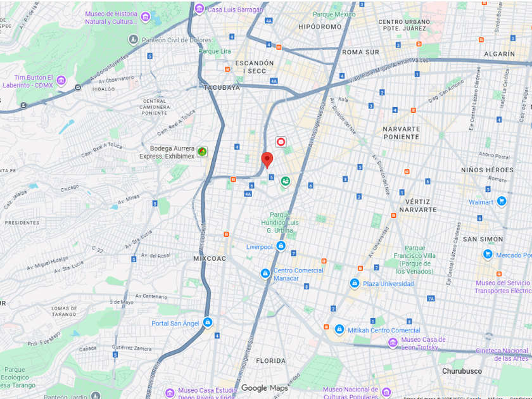Click the HIPÓDROMO neighborhood label

click(320, 27)
